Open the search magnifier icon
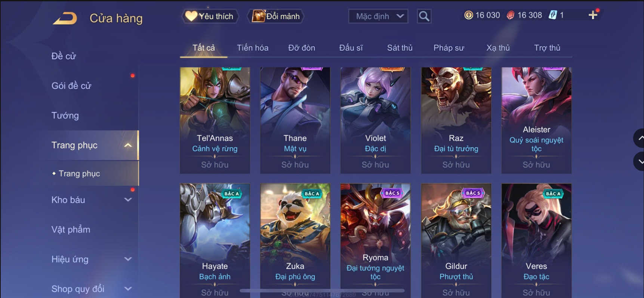644x298 pixels. 424,16
